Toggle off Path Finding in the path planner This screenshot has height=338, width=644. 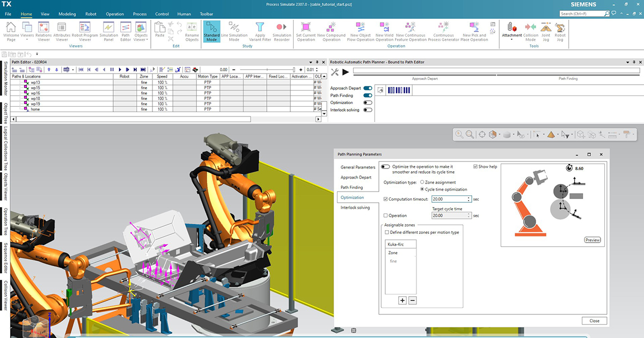click(367, 95)
